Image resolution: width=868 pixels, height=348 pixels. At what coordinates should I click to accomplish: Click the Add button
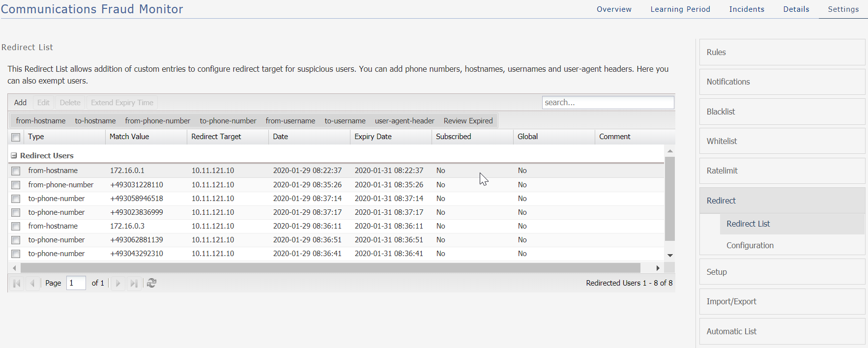tap(20, 103)
